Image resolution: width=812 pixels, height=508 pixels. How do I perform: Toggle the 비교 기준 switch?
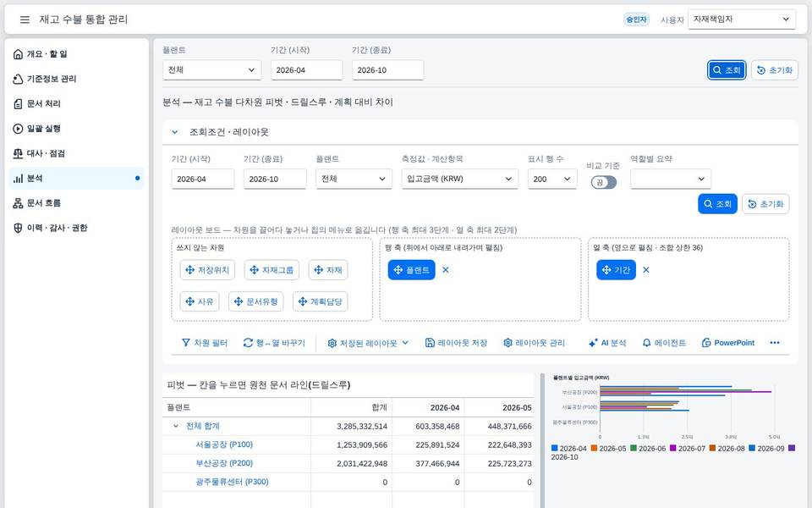coord(604,183)
